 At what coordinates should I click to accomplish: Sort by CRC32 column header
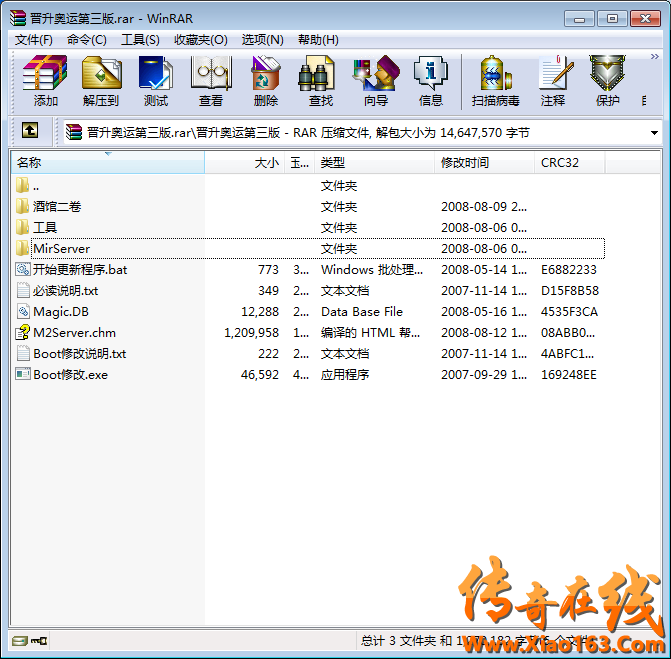click(x=570, y=163)
